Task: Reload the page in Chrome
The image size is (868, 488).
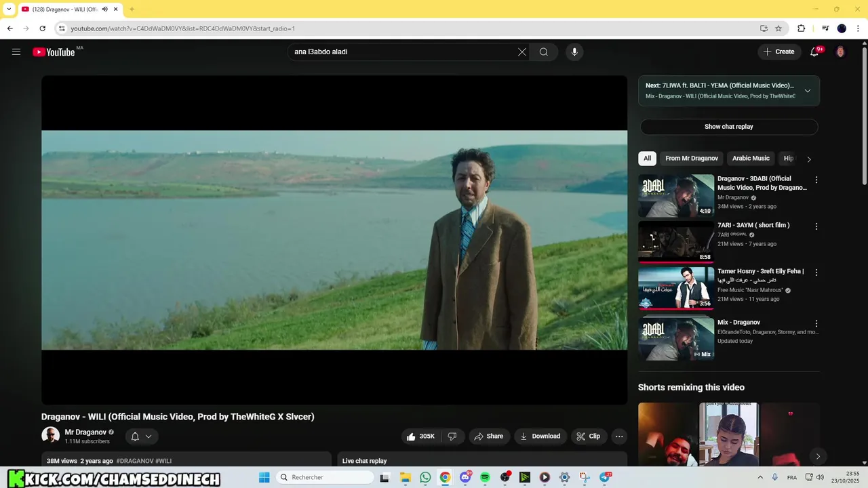Action: click(x=42, y=28)
